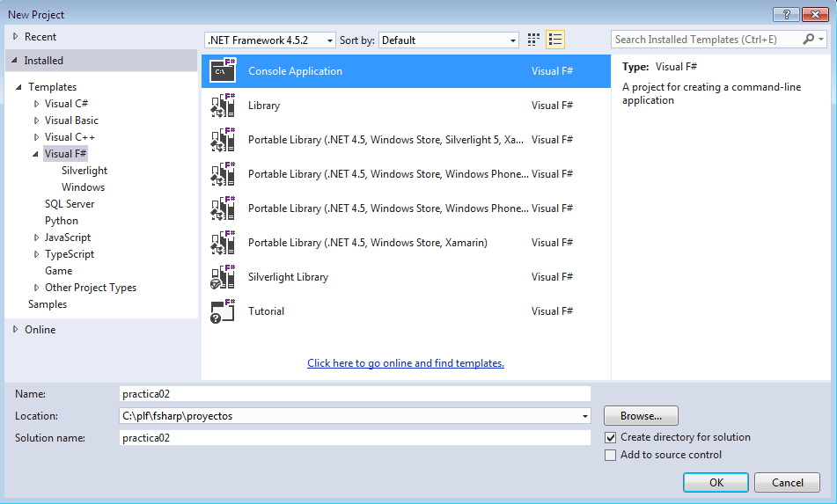This screenshot has height=504, width=837.
Task: Enable Add to source control
Action: pyautogui.click(x=611, y=455)
